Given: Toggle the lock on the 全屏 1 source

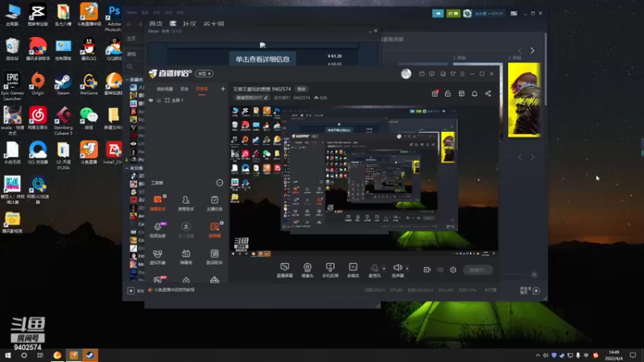Looking at the screenshot, I should point(159,100).
